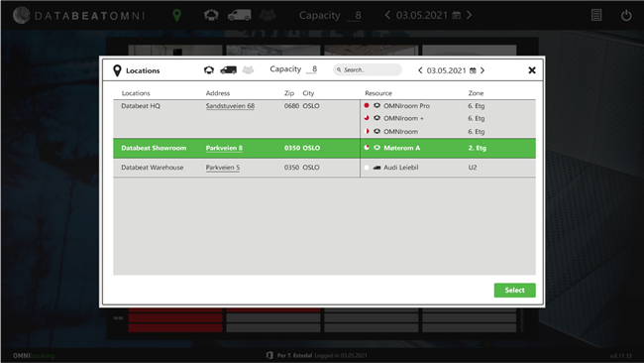Image resolution: width=644 pixels, height=363 pixels.
Task: Close the Locations dialog
Action: pos(532,70)
